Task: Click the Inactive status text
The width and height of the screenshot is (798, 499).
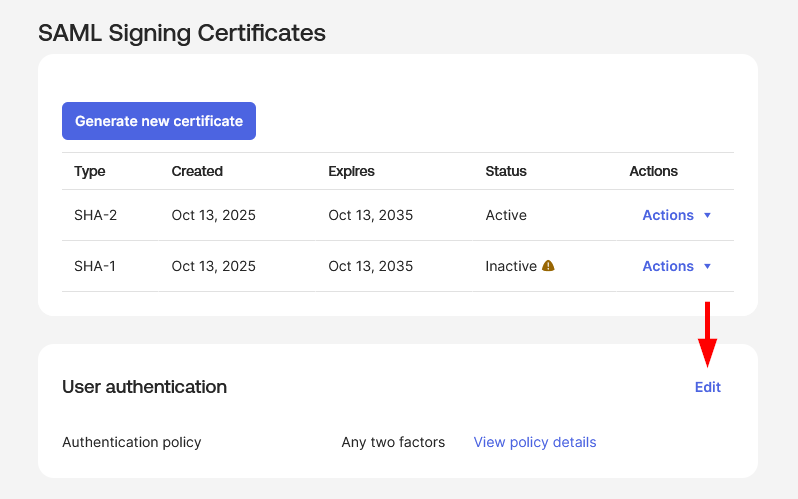Action: click(x=511, y=266)
